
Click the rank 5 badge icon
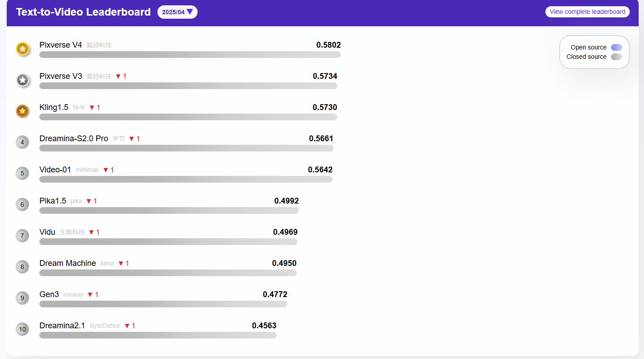22,173
